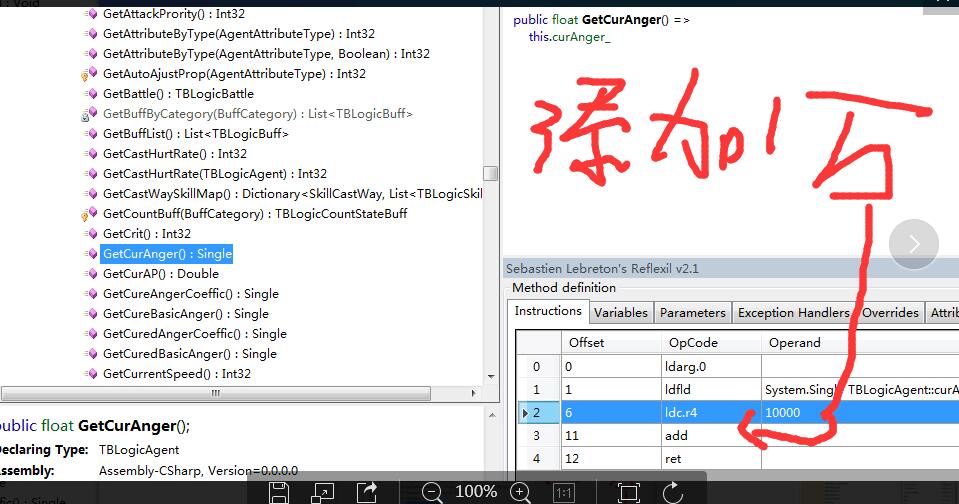Click the fit-to-screen icon in viewer toolbar
The width and height of the screenshot is (959, 504).
pos(628,492)
